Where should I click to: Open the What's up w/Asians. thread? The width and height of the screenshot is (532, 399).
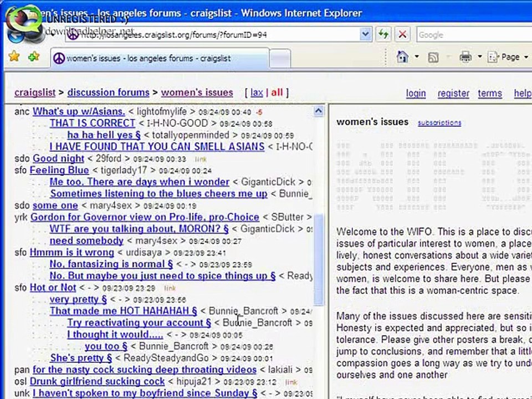pos(79,111)
